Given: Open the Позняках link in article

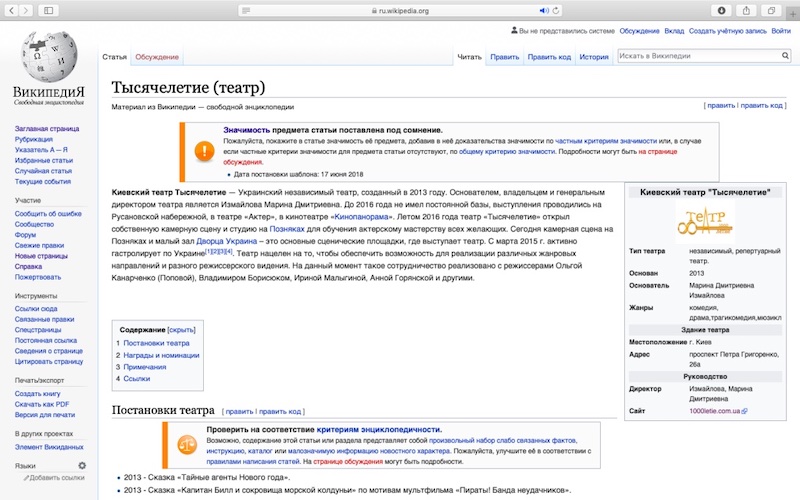Looking at the screenshot, I should pos(287,229).
